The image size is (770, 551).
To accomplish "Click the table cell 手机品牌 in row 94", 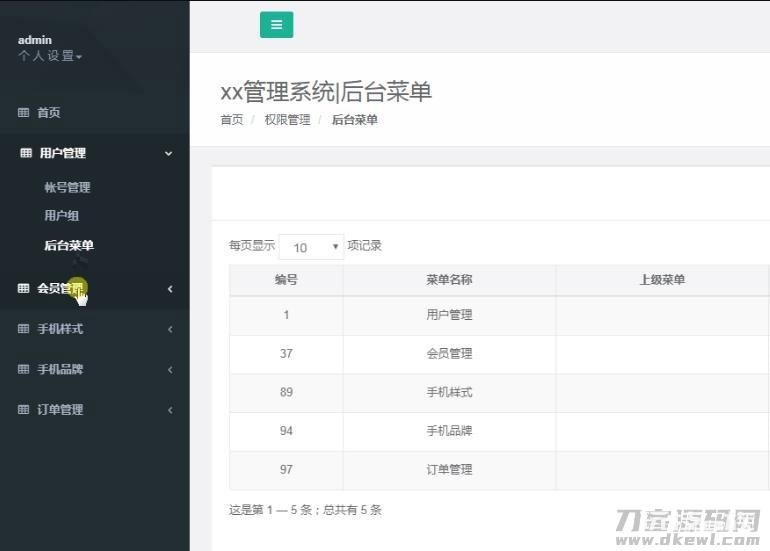I will coord(449,431).
